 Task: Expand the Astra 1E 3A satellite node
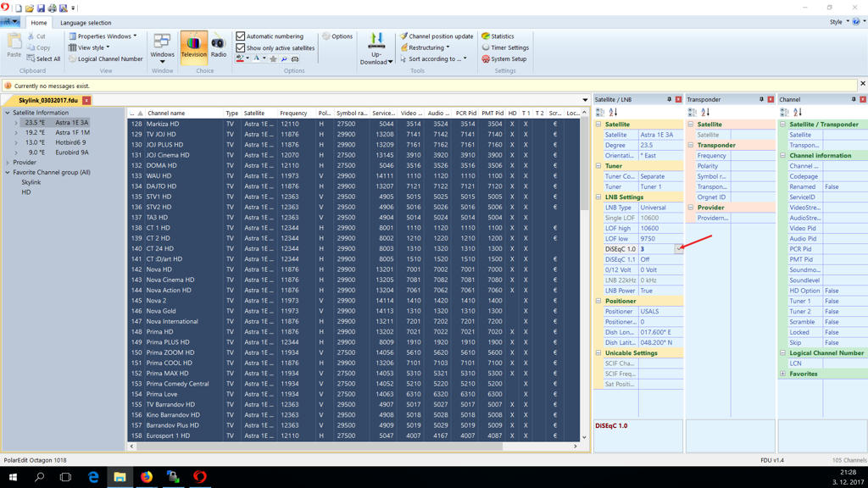click(15, 123)
